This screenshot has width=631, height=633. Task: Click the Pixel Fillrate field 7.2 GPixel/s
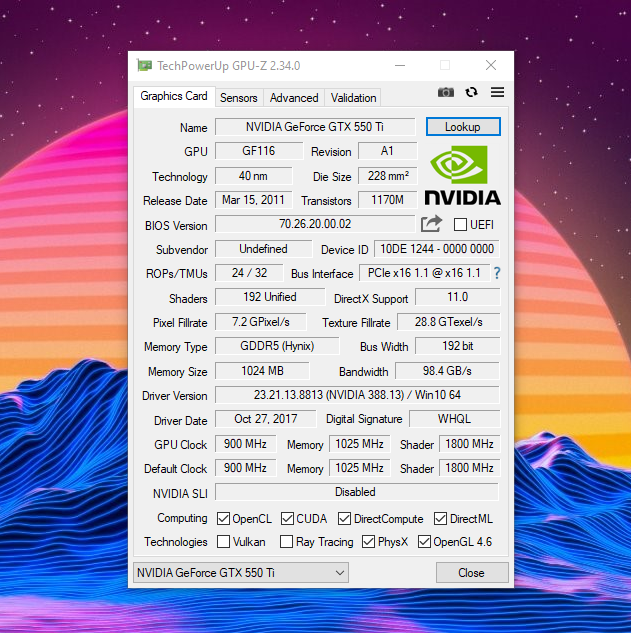coord(260,322)
